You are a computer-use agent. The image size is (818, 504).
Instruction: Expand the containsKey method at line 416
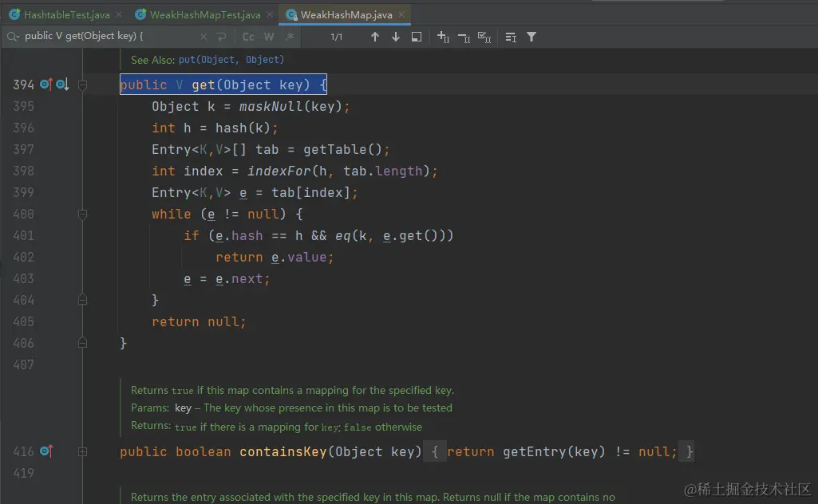click(x=82, y=452)
